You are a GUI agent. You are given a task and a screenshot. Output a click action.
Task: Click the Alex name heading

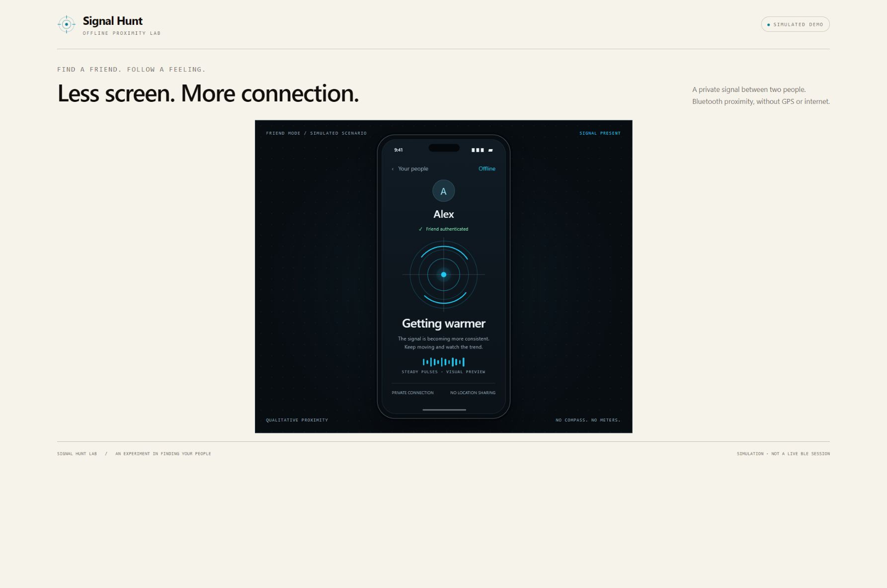pyautogui.click(x=443, y=214)
